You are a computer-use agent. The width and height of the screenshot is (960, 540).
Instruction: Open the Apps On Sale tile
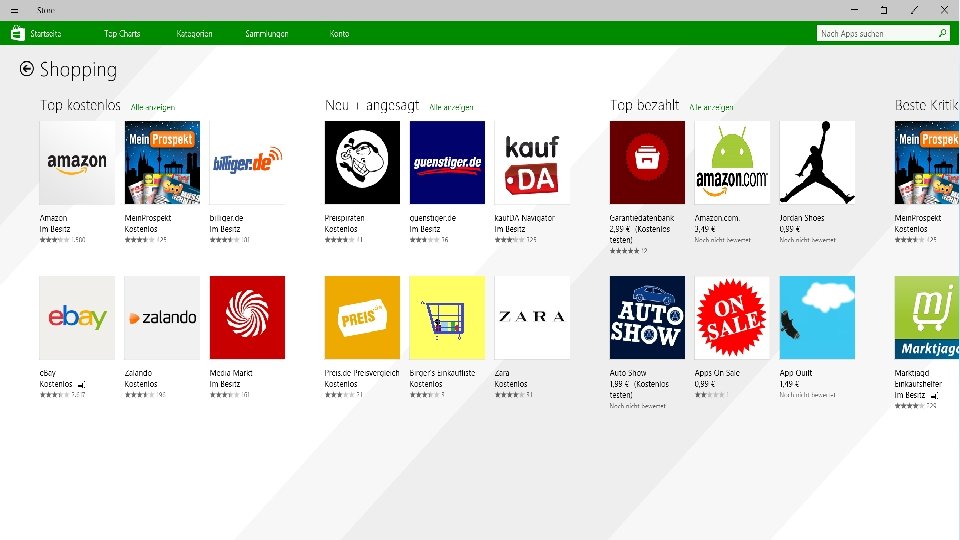coord(732,317)
